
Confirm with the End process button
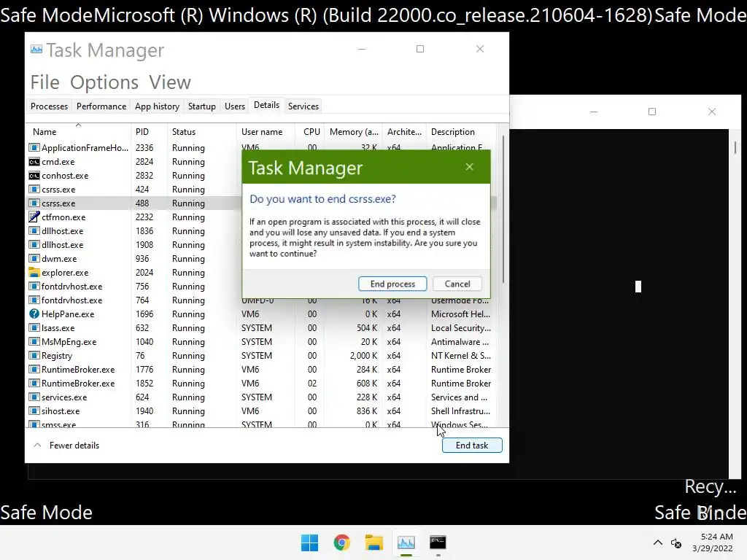click(x=392, y=284)
